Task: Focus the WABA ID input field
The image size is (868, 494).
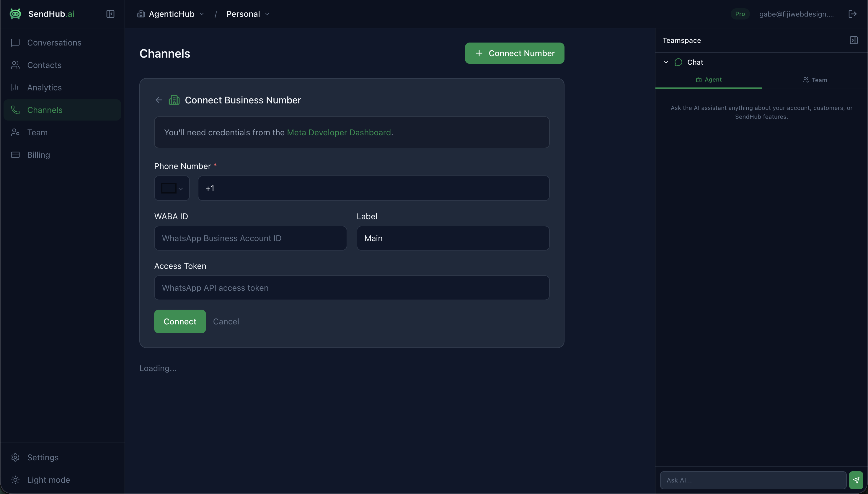Action: [250, 238]
